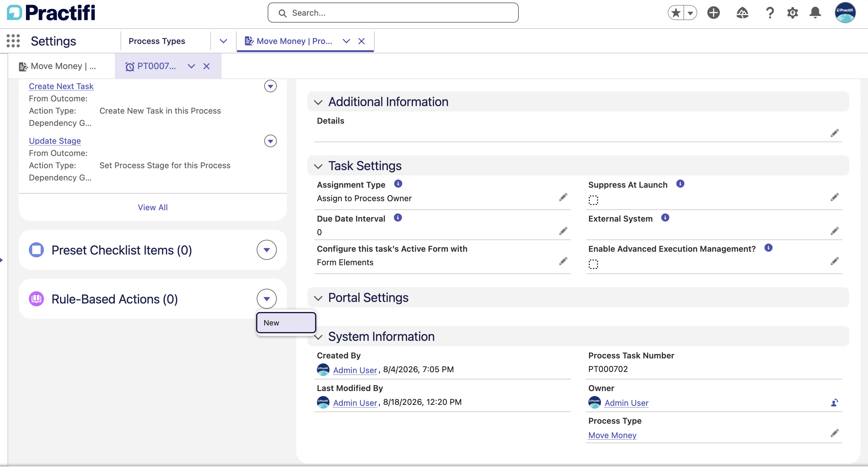Click View All actions link
The height and width of the screenshot is (467, 868).
click(x=153, y=207)
